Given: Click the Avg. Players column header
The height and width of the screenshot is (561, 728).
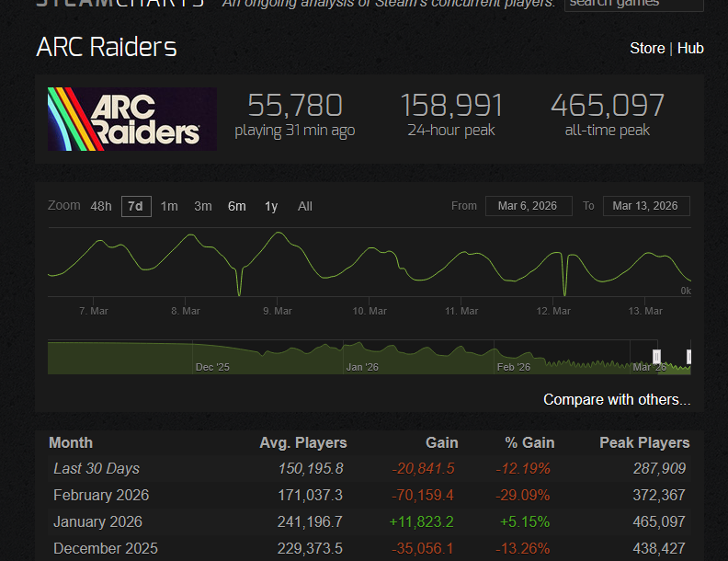Looking at the screenshot, I should tap(303, 443).
